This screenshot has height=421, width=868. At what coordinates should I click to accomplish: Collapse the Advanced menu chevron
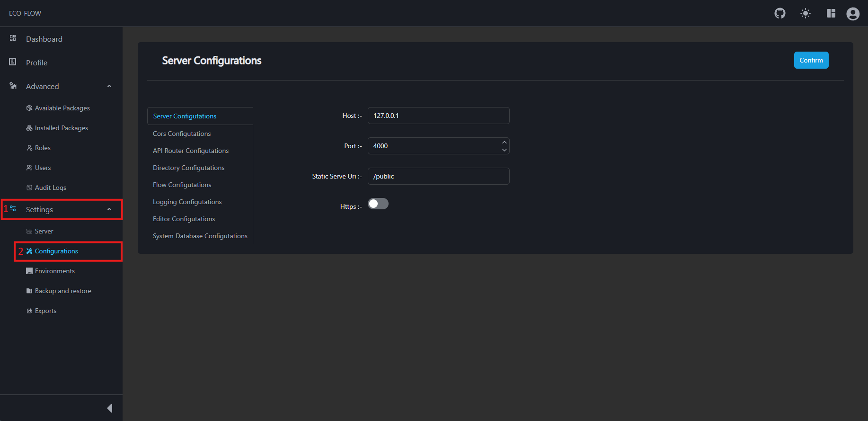point(109,86)
